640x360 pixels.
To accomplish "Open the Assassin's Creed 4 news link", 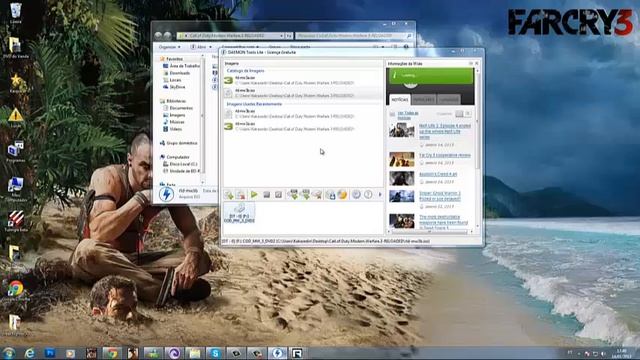I will click(x=438, y=174).
